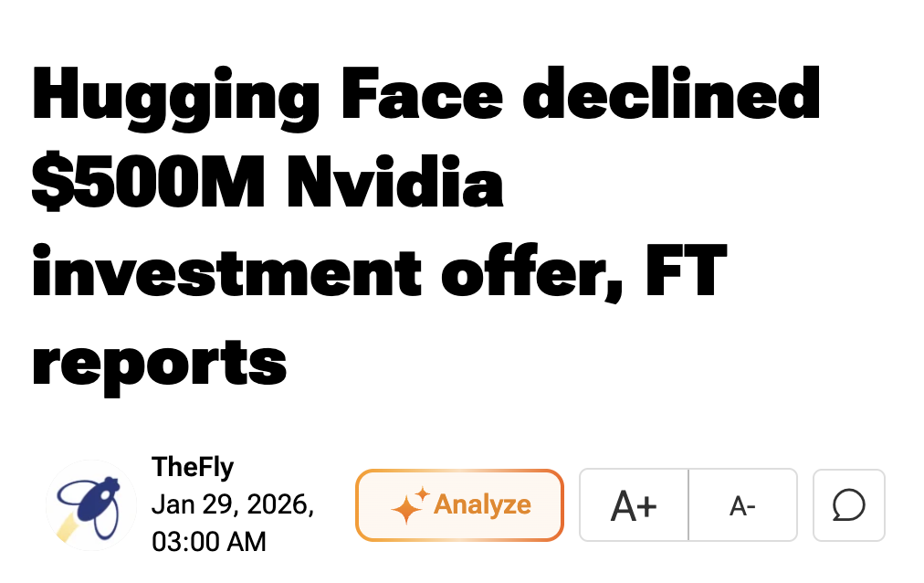924x583 pixels.
Task: Click the word 'Face' in the headline
Action: [x=421, y=93]
